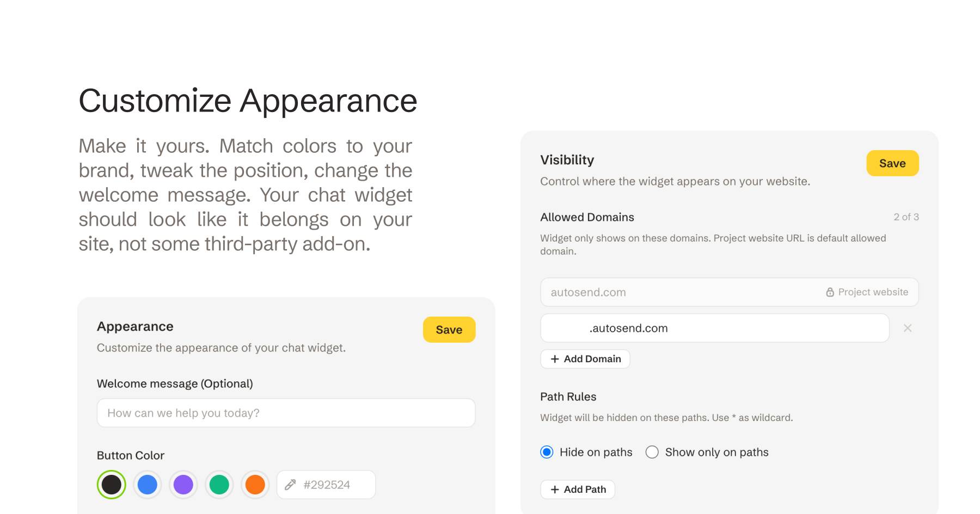Click the 2 of 3 domain counter
This screenshot has width=980, height=514.
click(906, 217)
